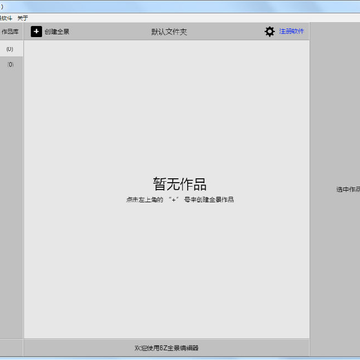Click the 欢迎使用EZ全景编辑器 status bar text
Screen dimensions: 360x360
coord(166,348)
